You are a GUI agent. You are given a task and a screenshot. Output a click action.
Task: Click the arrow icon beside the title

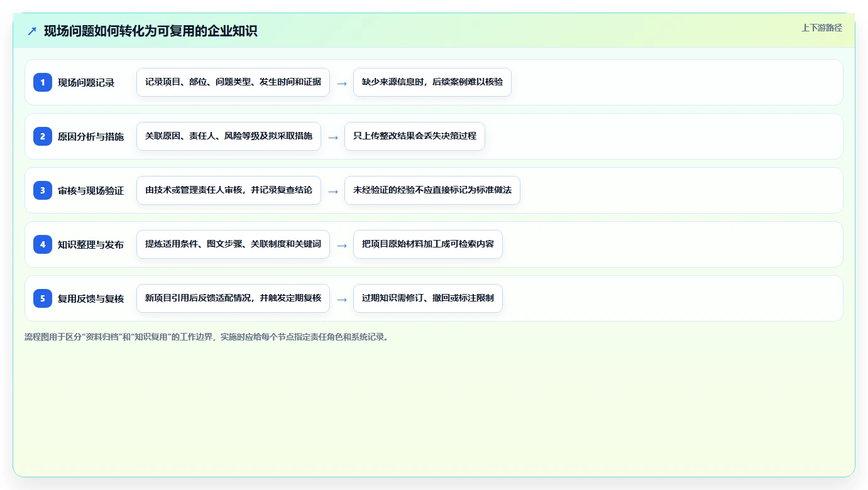32,31
